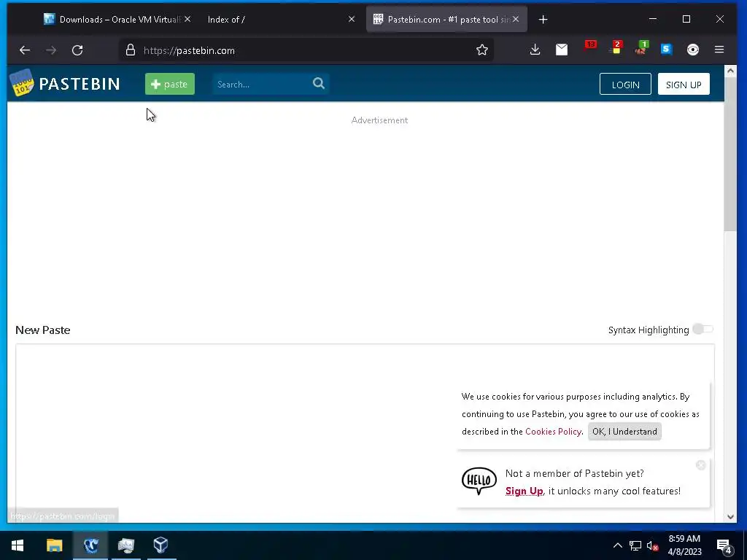Click the blue S extension icon
Screen dimensions: 747x560
[667, 49]
